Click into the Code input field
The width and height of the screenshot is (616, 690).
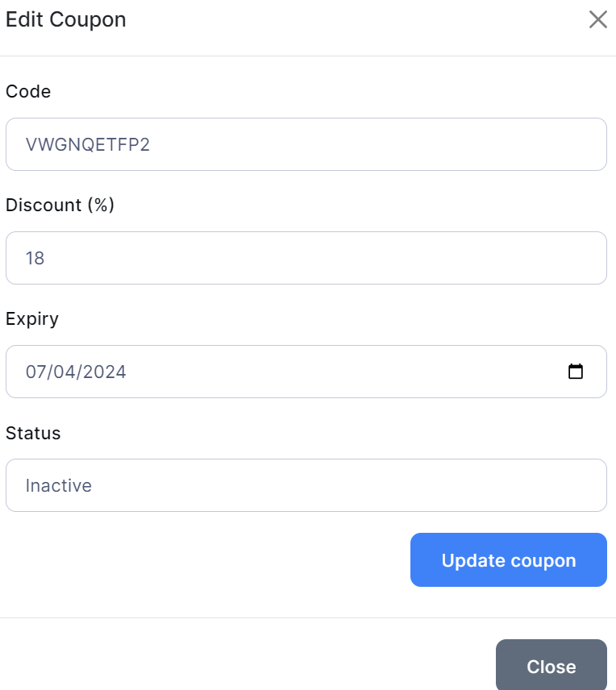point(306,144)
